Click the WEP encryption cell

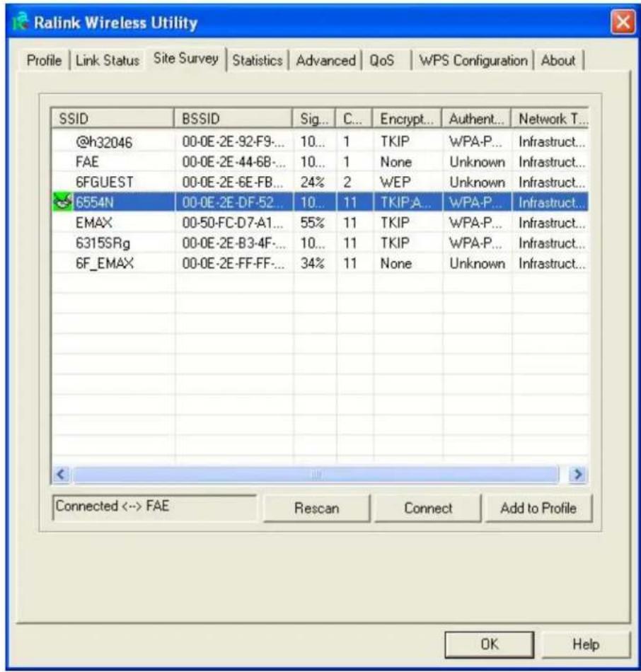point(395,182)
